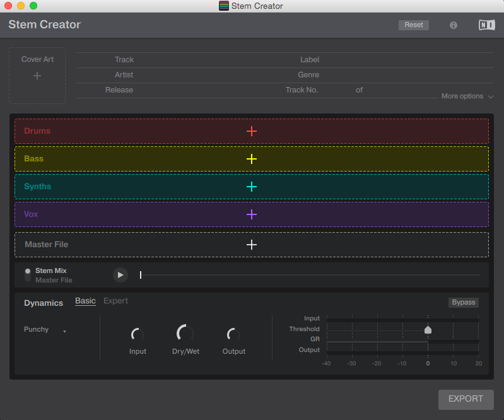Screen dimensions: 504x420
Task: Add cover art with plus icon
Action: [37, 76]
